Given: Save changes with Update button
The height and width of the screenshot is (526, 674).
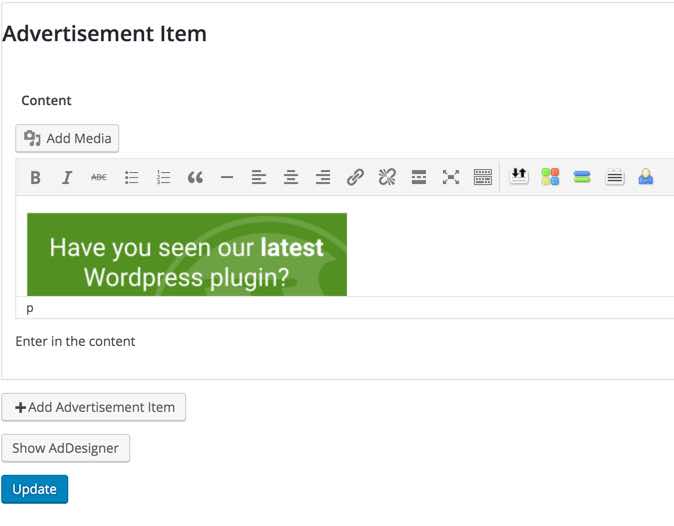Looking at the screenshot, I should [x=34, y=489].
